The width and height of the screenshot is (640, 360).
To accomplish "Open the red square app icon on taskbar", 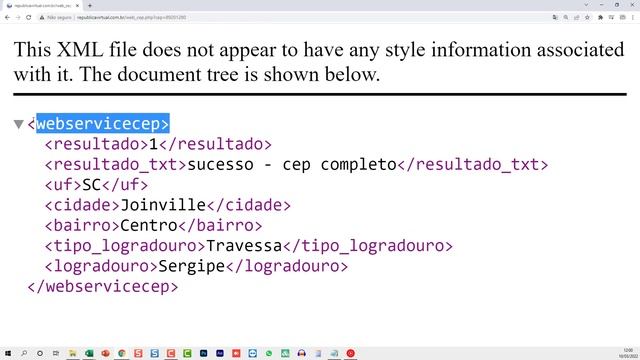I will pos(236,353).
